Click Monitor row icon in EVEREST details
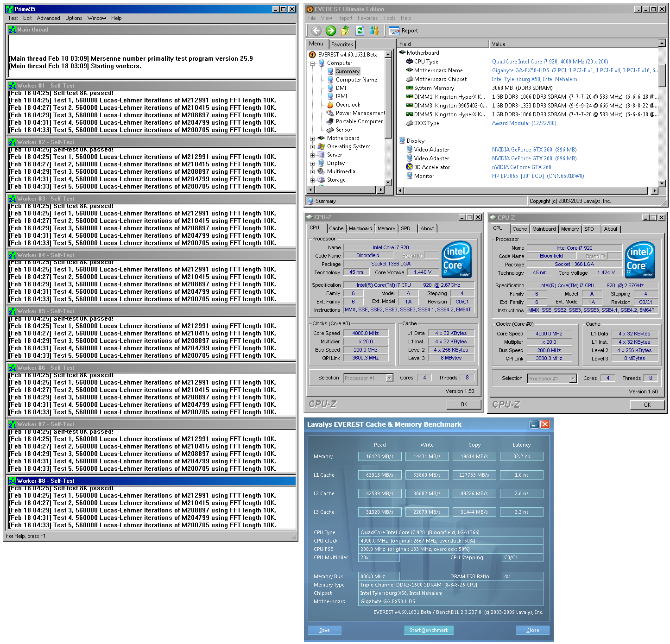 coord(410,176)
